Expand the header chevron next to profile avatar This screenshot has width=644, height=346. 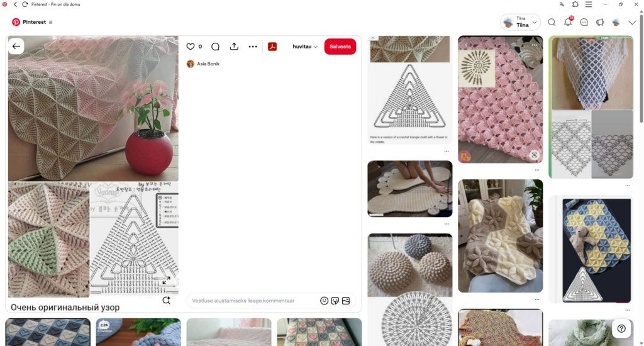[632, 23]
